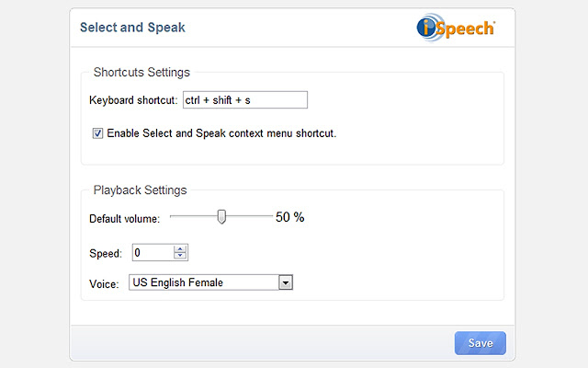Screen dimensions: 588x368
Task: Click the Speed number input field
Action: [x=153, y=252]
